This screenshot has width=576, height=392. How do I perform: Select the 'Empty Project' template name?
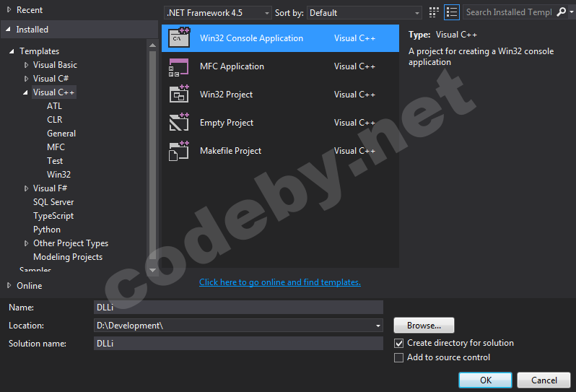point(227,123)
